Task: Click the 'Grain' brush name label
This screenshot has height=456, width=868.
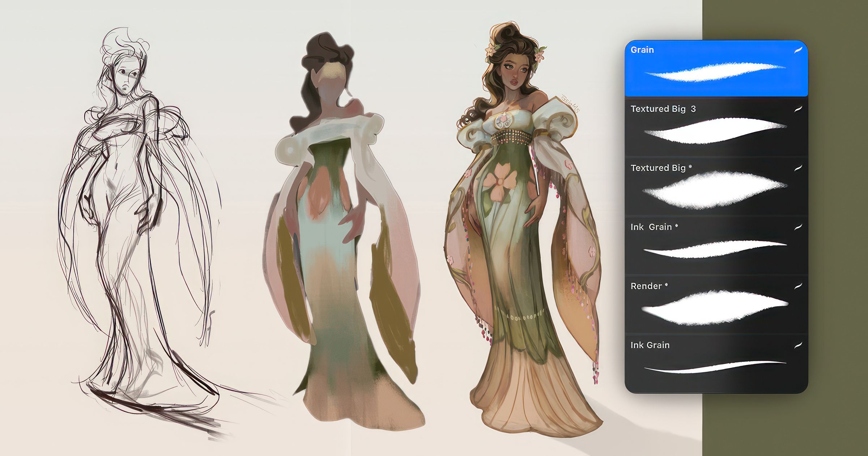Action: click(x=642, y=50)
